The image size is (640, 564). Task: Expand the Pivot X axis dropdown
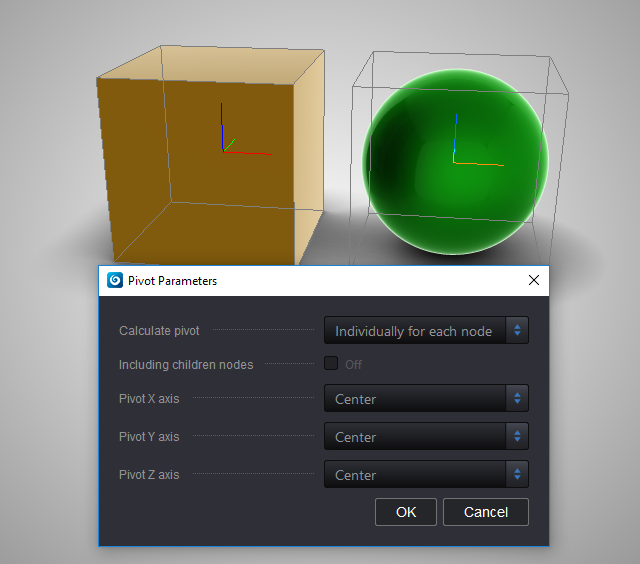(x=426, y=398)
